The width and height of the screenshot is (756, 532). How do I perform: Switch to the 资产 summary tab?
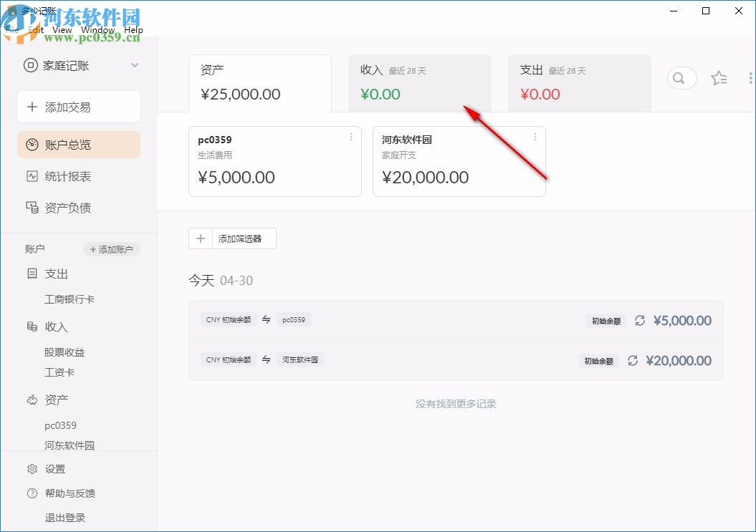[260, 83]
